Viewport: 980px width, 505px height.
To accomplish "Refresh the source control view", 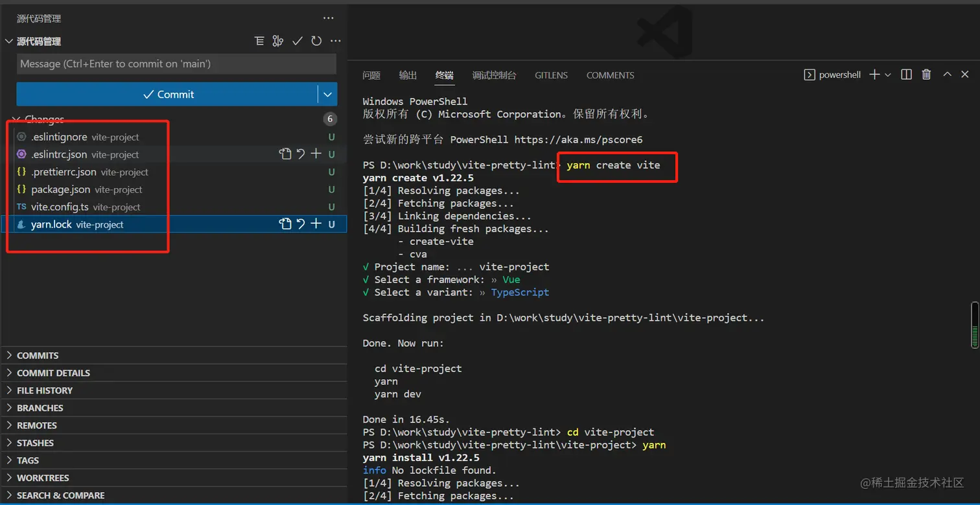I will click(316, 41).
